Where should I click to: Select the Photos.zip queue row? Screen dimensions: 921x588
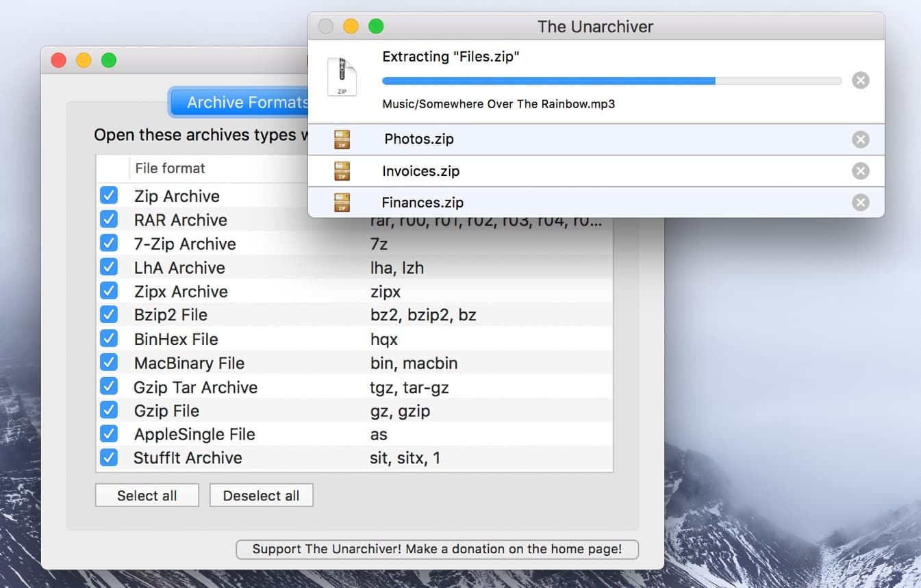596,140
